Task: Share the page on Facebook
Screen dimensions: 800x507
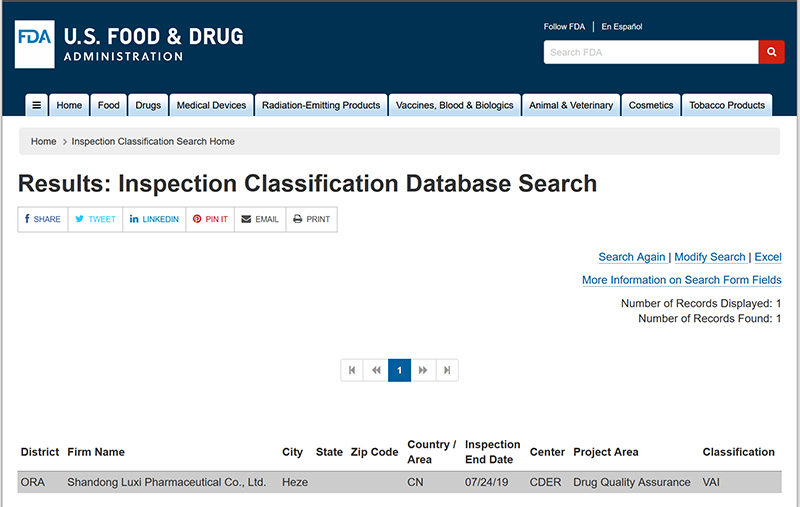Action: (x=43, y=219)
